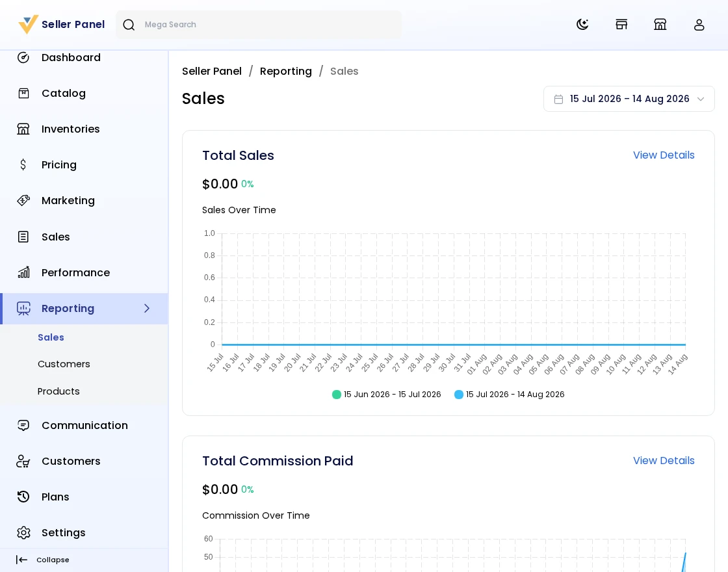728x572 pixels.
Task: Click Seller Panel brand title
Action: (73, 24)
